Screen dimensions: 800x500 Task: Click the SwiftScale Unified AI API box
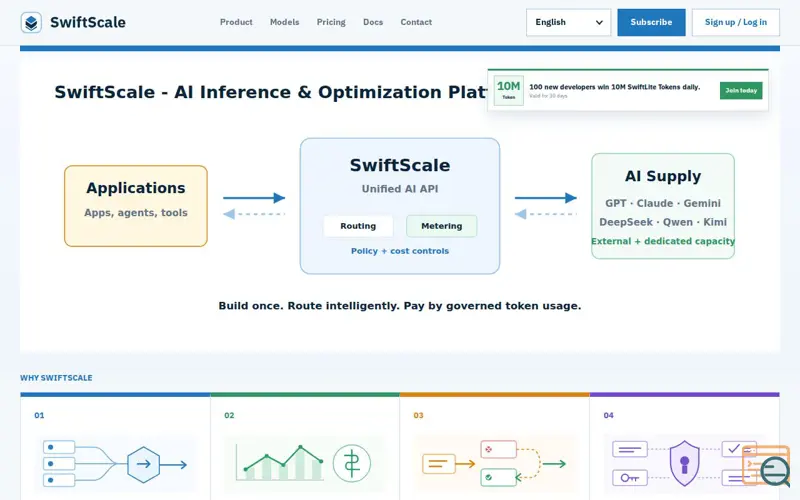point(400,206)
